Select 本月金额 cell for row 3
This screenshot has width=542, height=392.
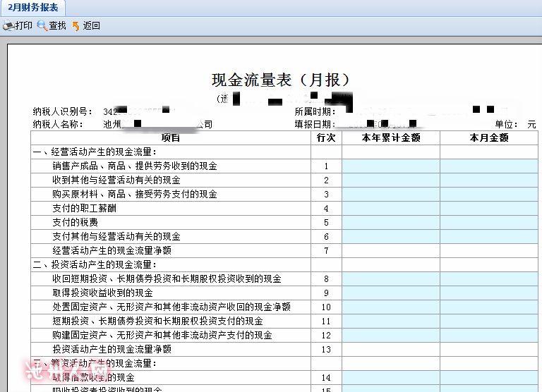[x=489, y=195]
